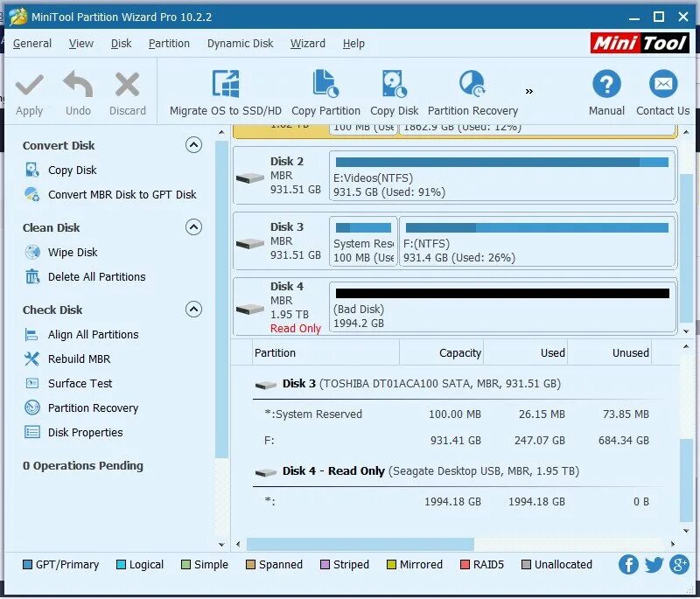Click the RAID5 legend swatch
This screenshot has width=700, height=599.
point(465,565)
